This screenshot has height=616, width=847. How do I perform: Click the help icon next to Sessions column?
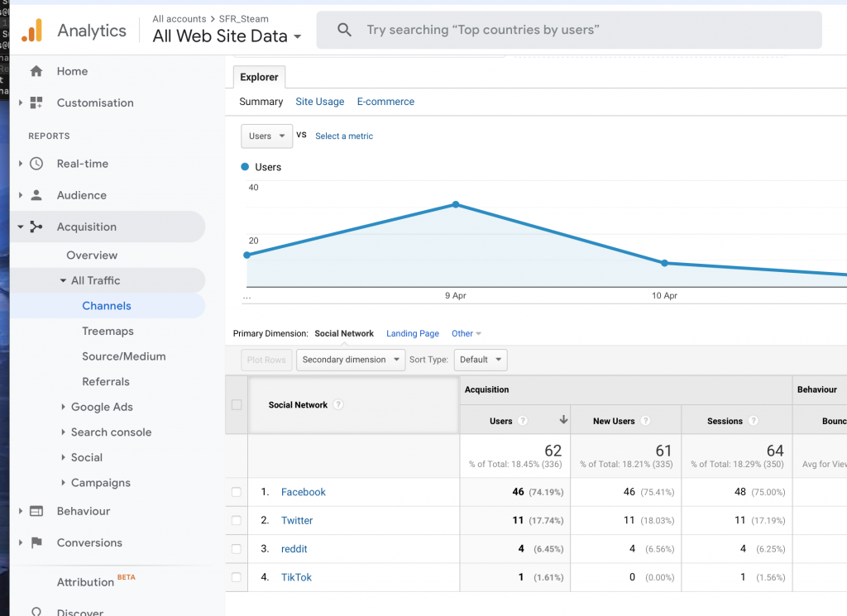754,421
